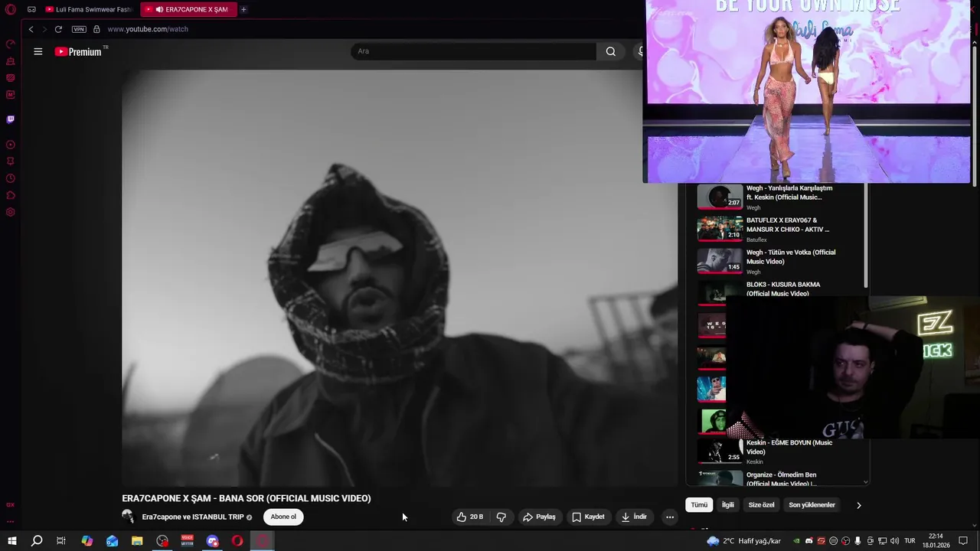Click the detached Luli Fama pop-out video
This screenshot has width=980, height=551.
808,92
